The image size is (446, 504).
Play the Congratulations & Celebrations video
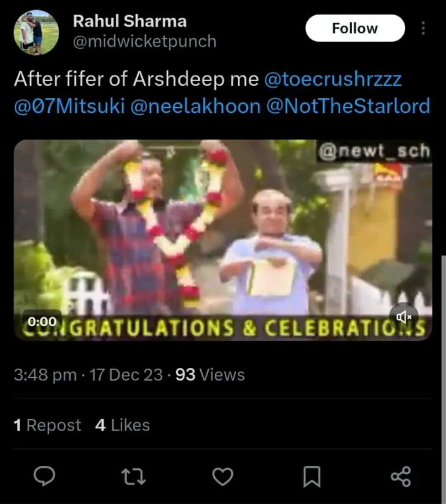pos(223,239)
